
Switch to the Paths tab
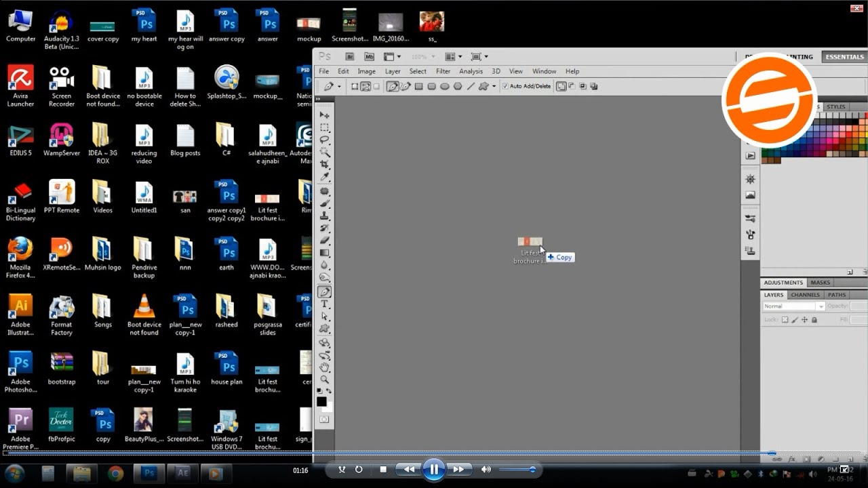(837, 295)
